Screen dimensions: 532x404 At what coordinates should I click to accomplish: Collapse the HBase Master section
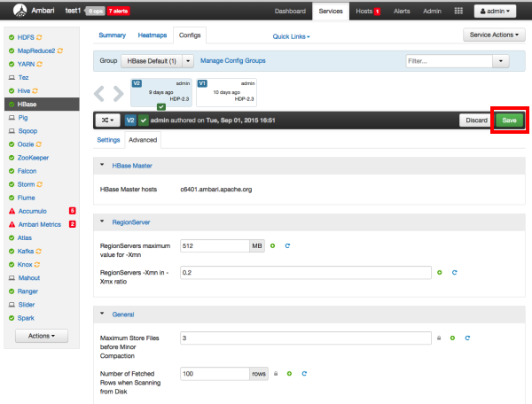(102, 165)
